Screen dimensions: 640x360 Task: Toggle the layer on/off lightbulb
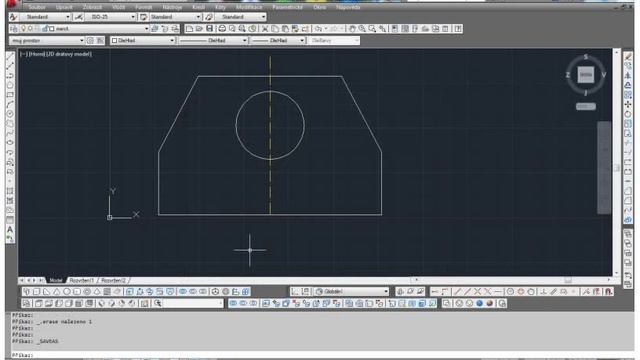pos(23,29)
